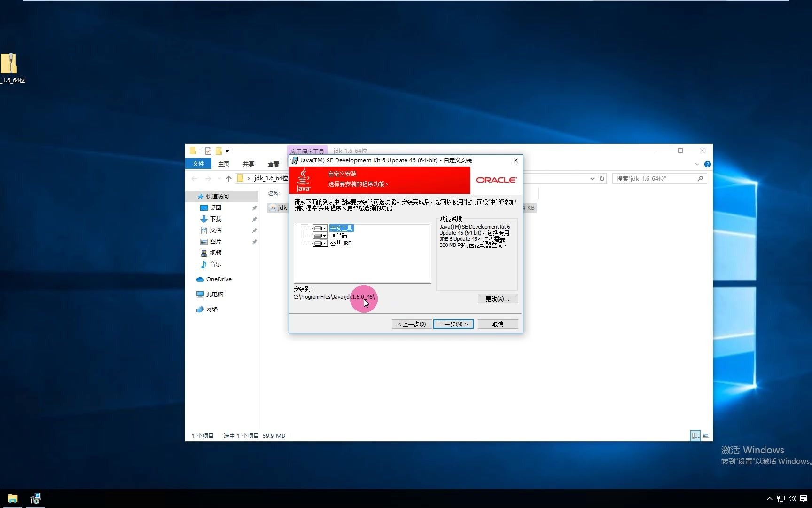Open 音乐 in the navigation pane
This screenshot has height=508, width=812.
coord(215,264)
